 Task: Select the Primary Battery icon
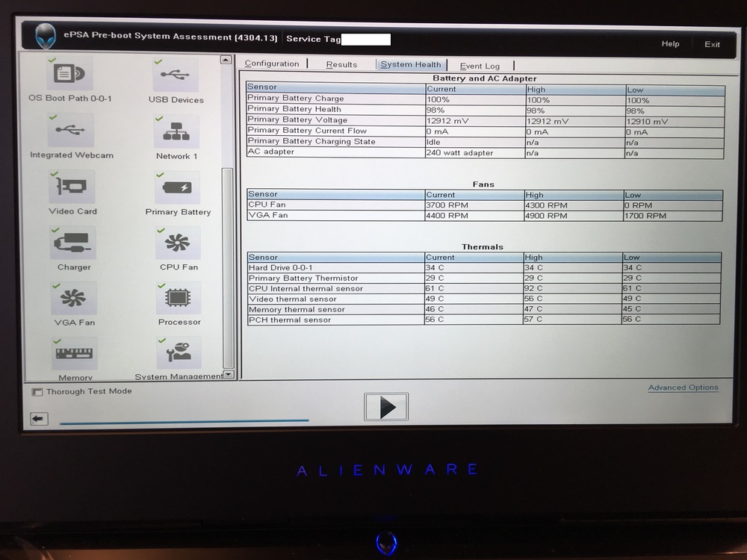click(177, 187)
